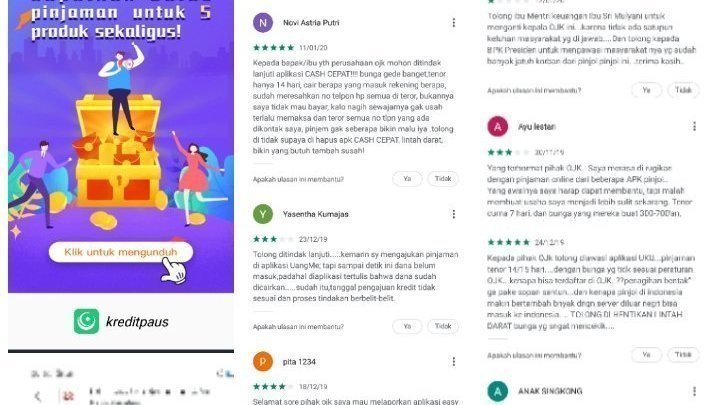Tap the treasure chest ad illustration
The height and width of the screenshot is (405, 720).
click(x=118, y=152)
